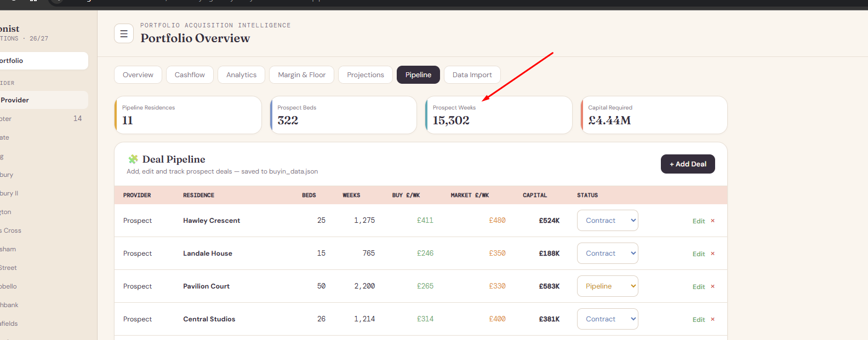Sort by the RESIDENCE column header
The height and width of the screenshot is (340, 868).
tap(198, 195)
